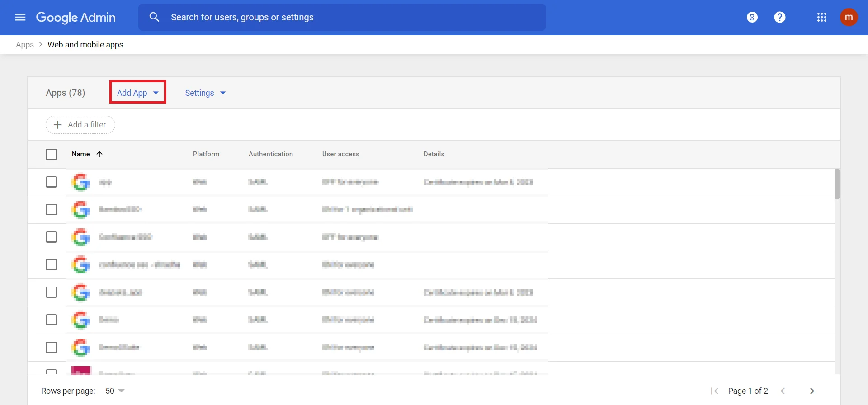This screenshot has width=868, height=405.
Task: Navigate to Apps breadcrumb
Action: pyautogui.click(x=25, y=45)
